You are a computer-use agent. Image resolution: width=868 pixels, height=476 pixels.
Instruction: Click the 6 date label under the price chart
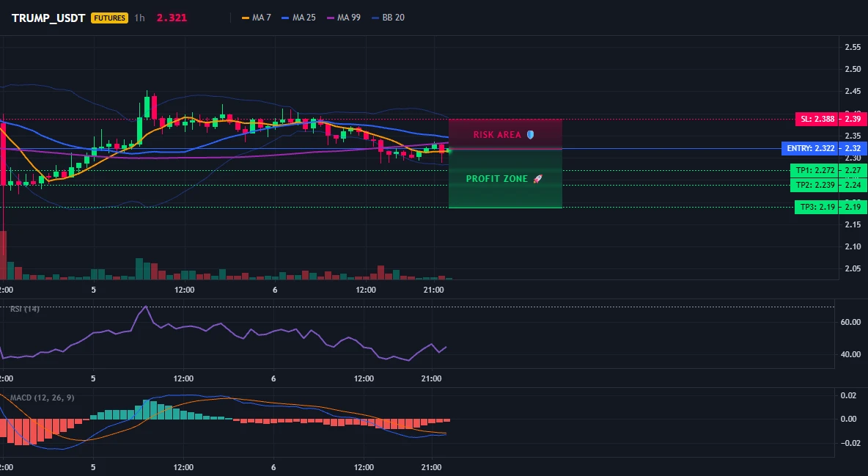coord(275,290)
